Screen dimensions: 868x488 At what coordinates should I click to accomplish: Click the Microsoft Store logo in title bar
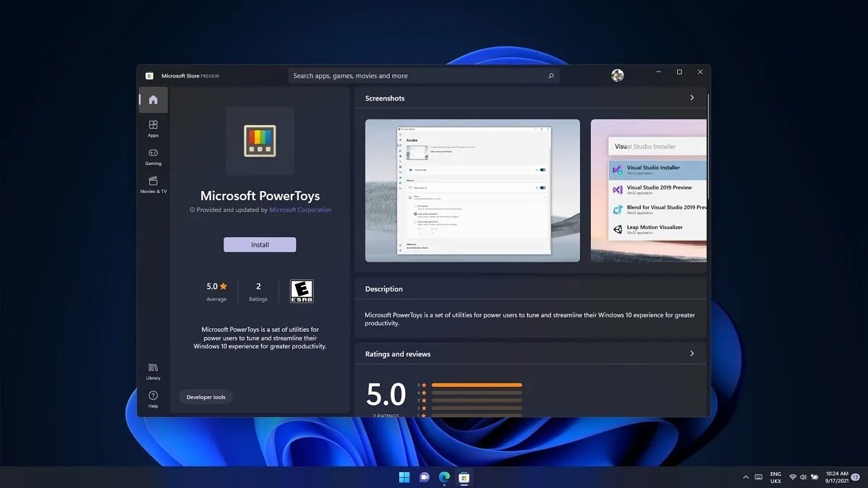(x=149, y=75)
